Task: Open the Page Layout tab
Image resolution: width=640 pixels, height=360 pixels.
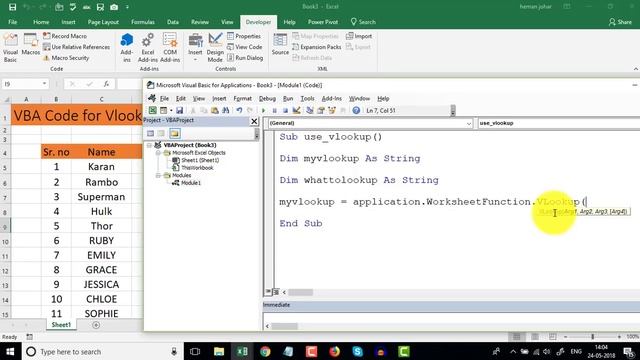Action: 103,22
